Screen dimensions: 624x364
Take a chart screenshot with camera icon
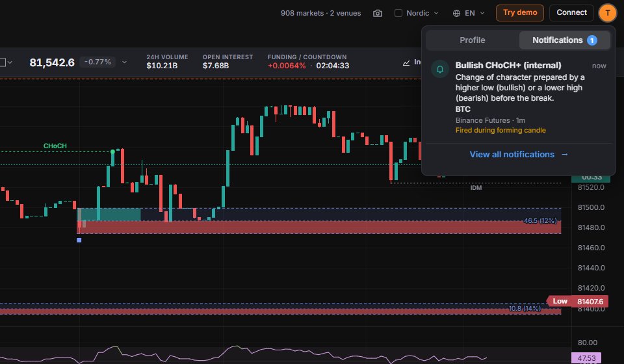click(x=377, y=13)
